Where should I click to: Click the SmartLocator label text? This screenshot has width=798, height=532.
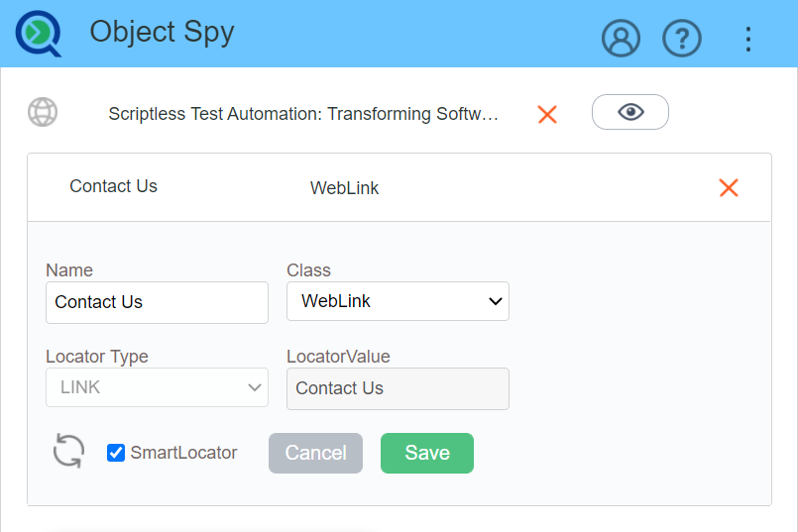184,453
